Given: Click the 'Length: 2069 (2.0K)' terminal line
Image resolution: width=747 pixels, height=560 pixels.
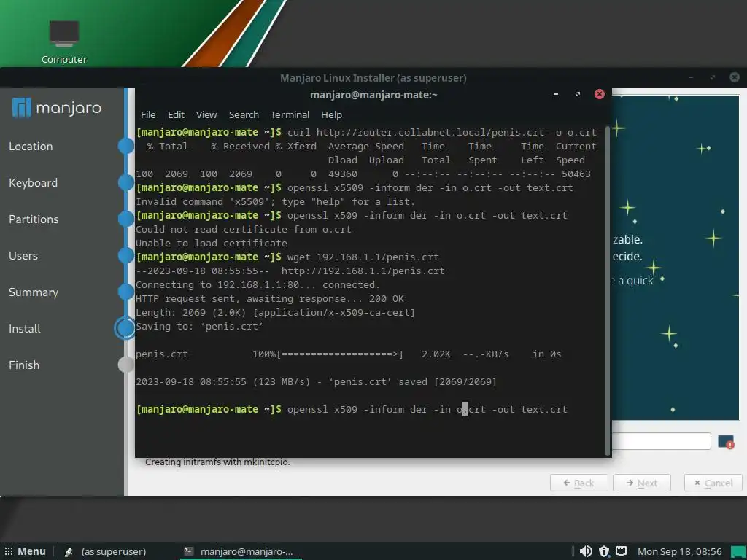Looking at the screenshot, I should coord(275,312).
